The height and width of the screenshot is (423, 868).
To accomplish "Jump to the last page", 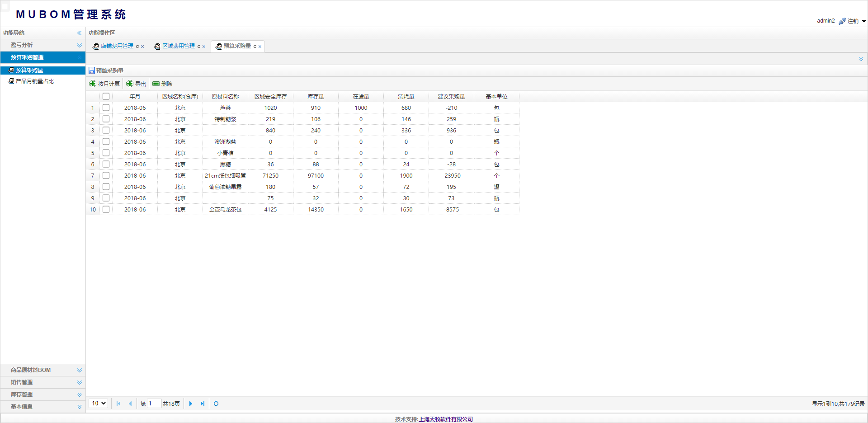I will 203,404.
